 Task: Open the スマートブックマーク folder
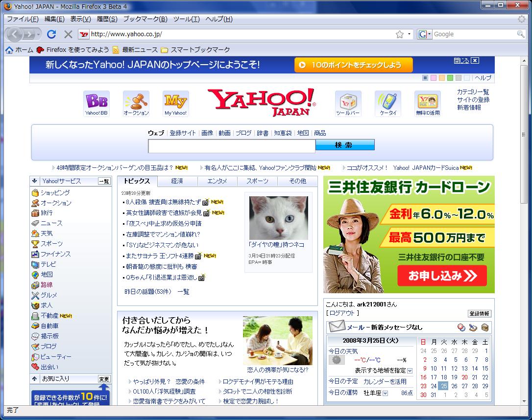click(x=195, y=50)
